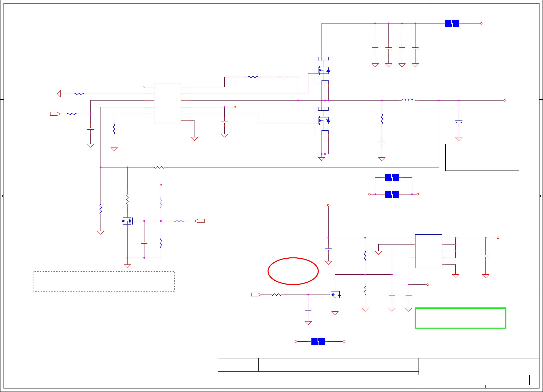Click the standalone jumper below the red ellipse
543x392 pixels.
coord(318,342)
